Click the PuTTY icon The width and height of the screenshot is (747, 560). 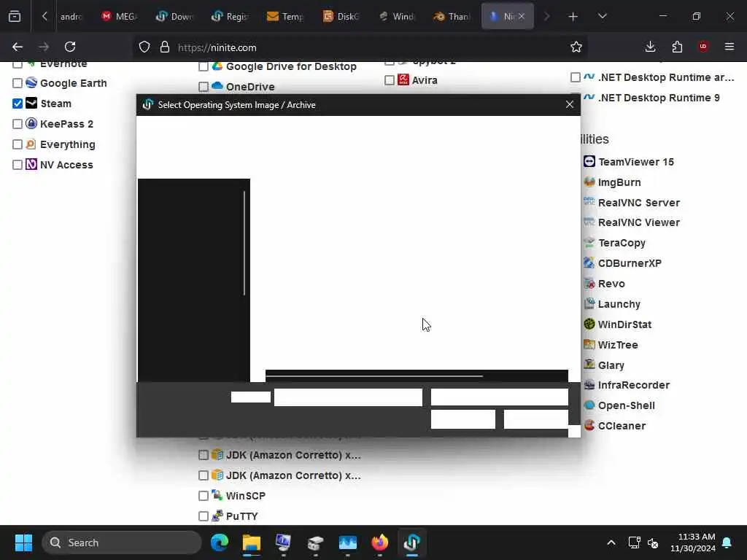point(217,516)
